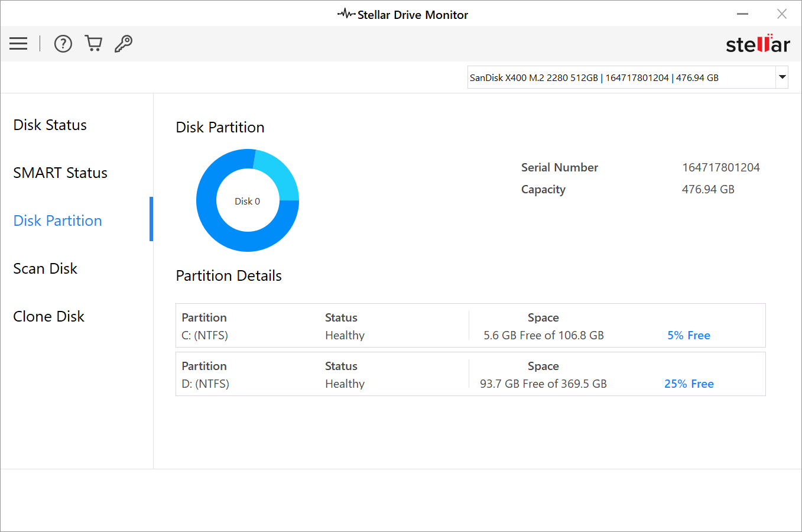Viewport: 802px width, 532px height.
Task: Click the activation key icon
Action: click(x=123, y=43)
